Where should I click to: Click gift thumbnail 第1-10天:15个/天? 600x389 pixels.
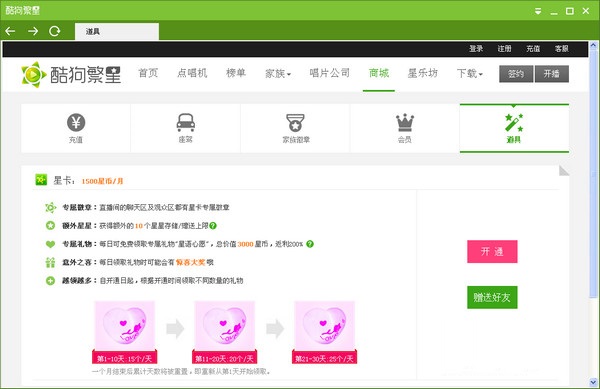(125, 332)
